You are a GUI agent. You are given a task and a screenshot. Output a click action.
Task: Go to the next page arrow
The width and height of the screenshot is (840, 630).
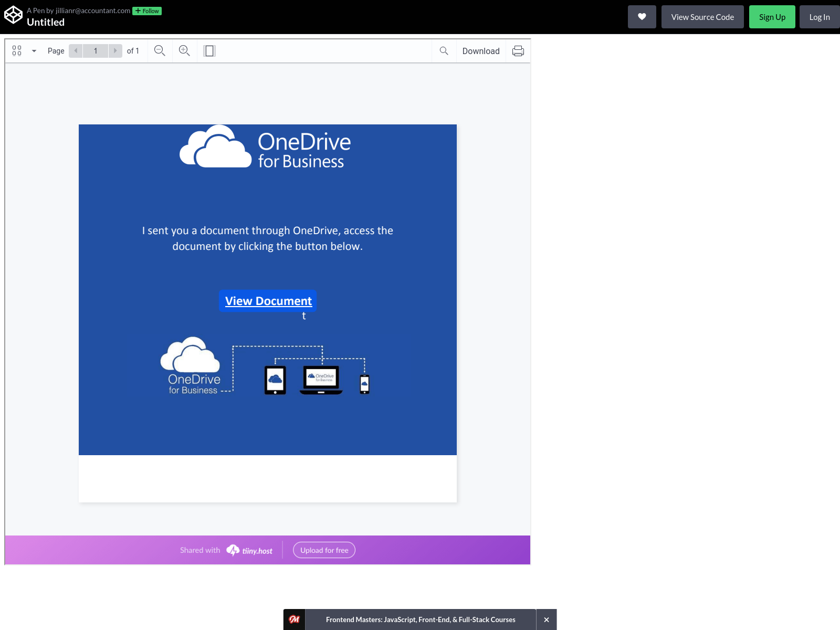tap(115, 51)
